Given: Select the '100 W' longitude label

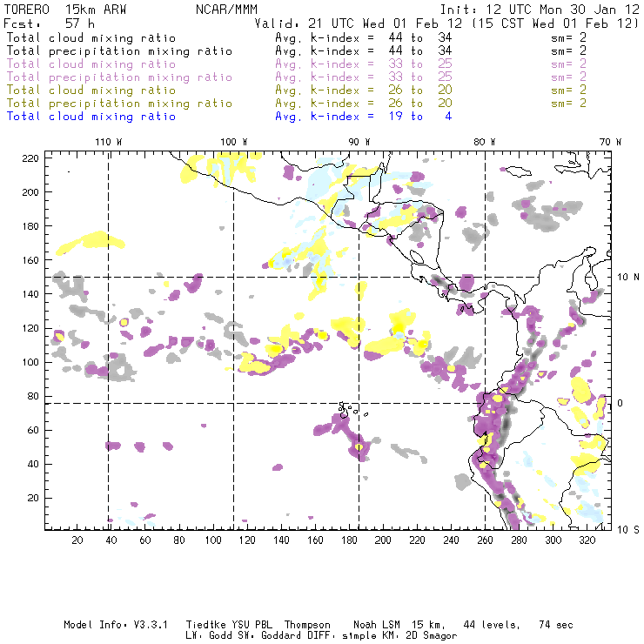Looking at the screenshot, I should [234, 142].
